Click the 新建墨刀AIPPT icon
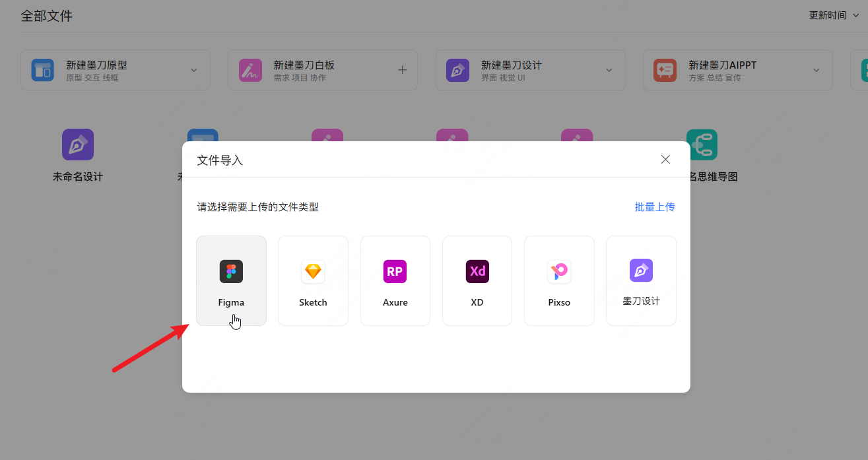 [x=665, y=69]
